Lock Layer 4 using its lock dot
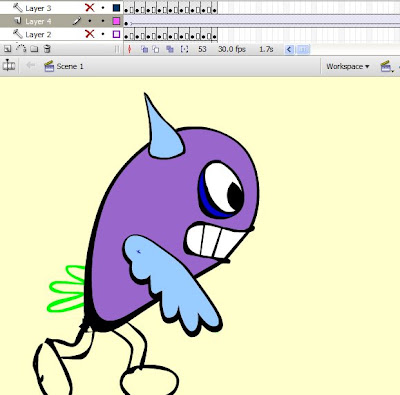 point(103,21)
